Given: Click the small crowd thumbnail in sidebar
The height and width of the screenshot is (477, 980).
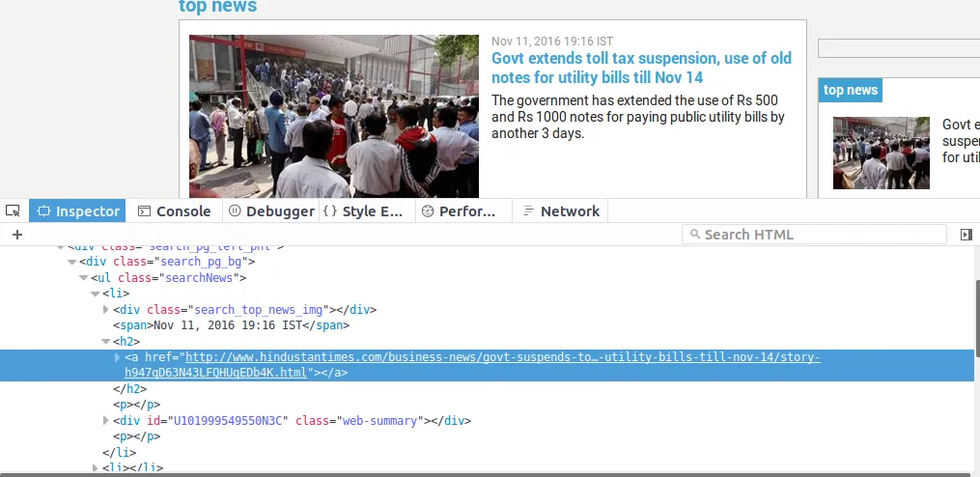Looking at the screenshot, I should (882, 153).
